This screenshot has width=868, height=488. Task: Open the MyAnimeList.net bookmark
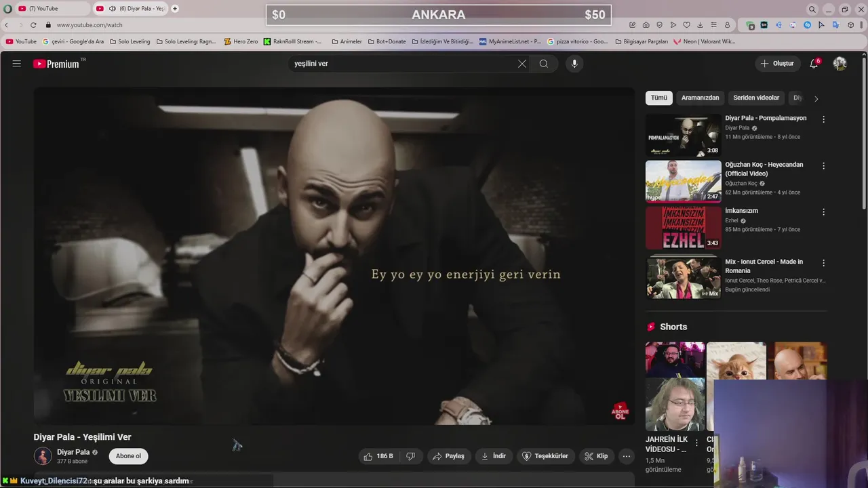point(510,41)
